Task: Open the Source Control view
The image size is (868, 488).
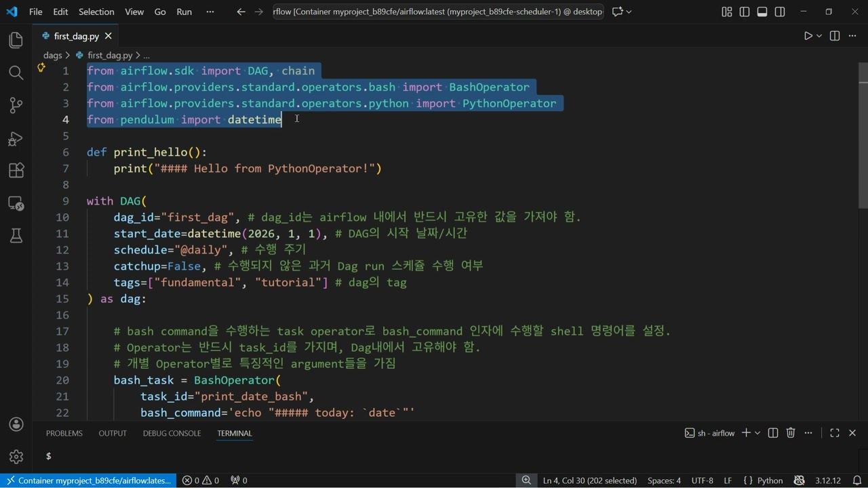Action: (16, 105)
